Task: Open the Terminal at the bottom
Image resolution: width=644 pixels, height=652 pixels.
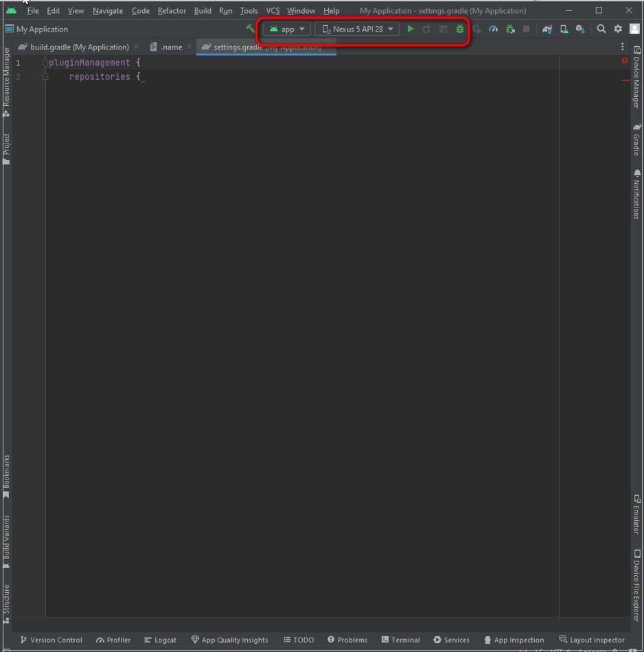Action: (x=400, y=640)
